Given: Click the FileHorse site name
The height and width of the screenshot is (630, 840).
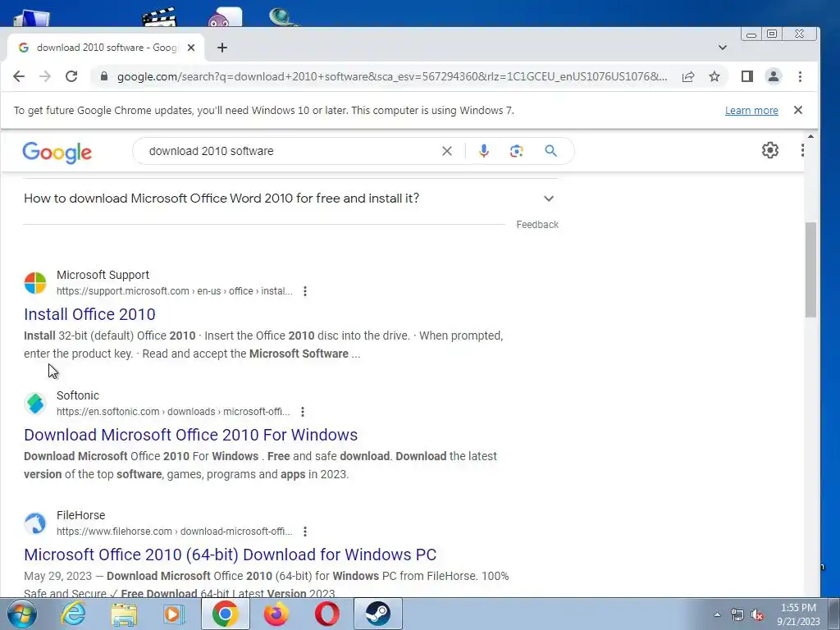Looking at the screenshot, I should click(81, 515).
